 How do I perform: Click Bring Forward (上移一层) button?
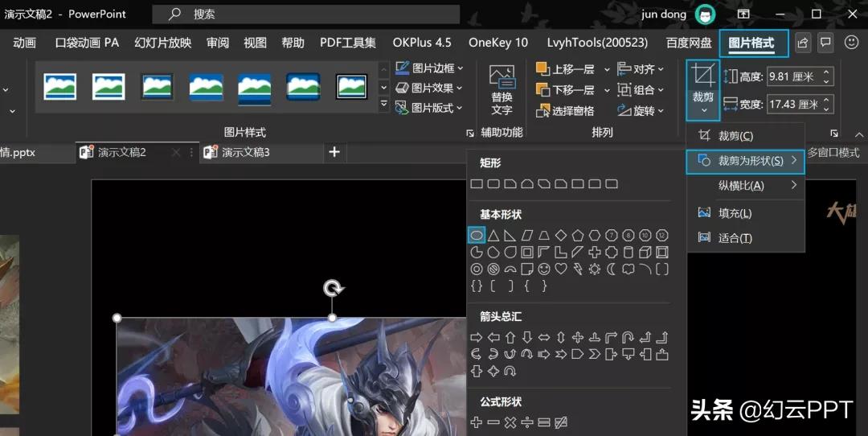click(x=567, y=69)
